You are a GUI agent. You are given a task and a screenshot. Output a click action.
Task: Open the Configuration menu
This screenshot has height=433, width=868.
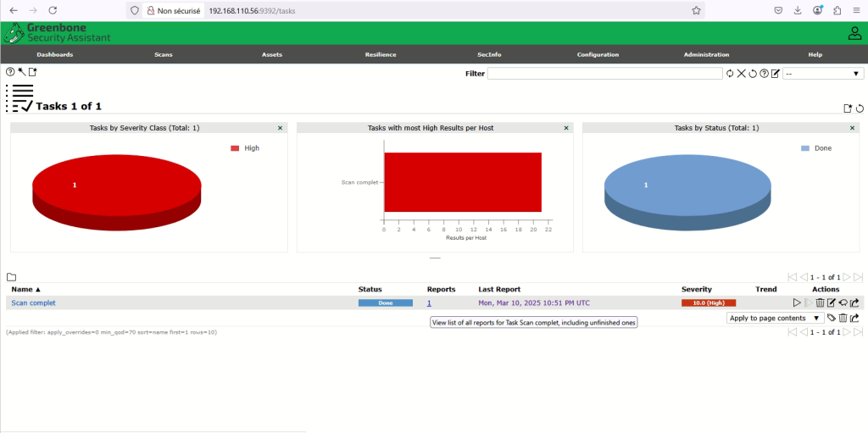click(x=598, y=54)
